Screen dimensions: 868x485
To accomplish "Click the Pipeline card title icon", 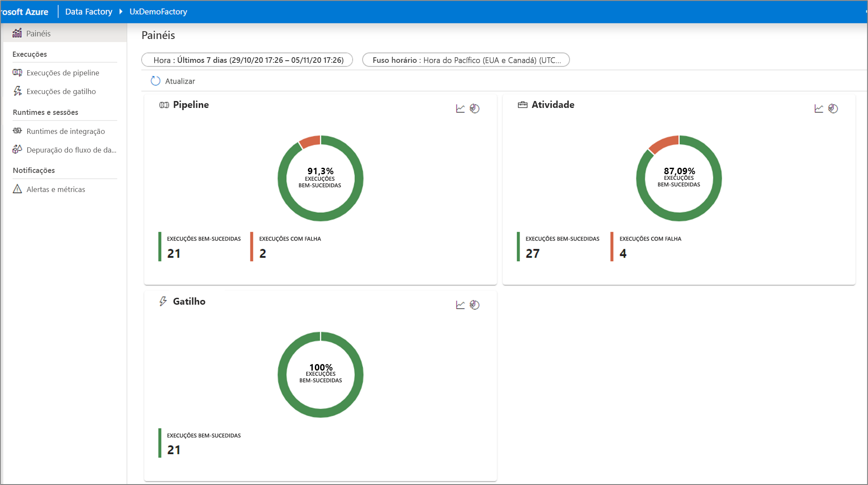I will pos(164,105).
